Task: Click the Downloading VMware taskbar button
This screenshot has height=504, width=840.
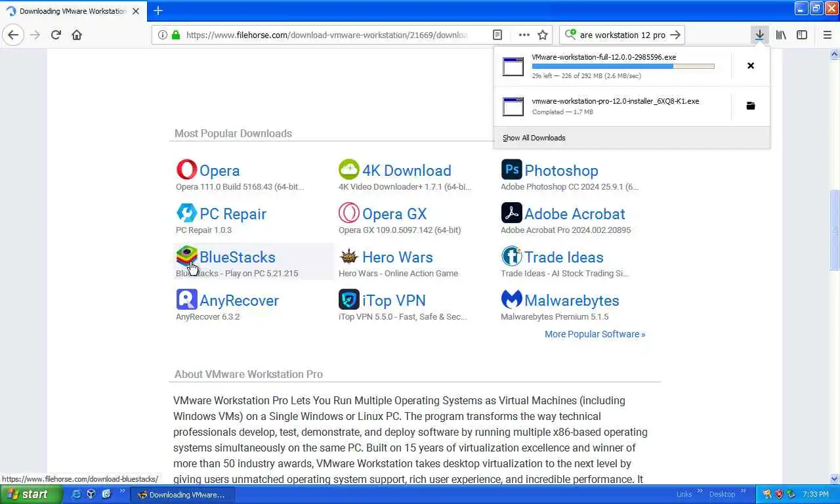Action: click(x=183, y=495)
